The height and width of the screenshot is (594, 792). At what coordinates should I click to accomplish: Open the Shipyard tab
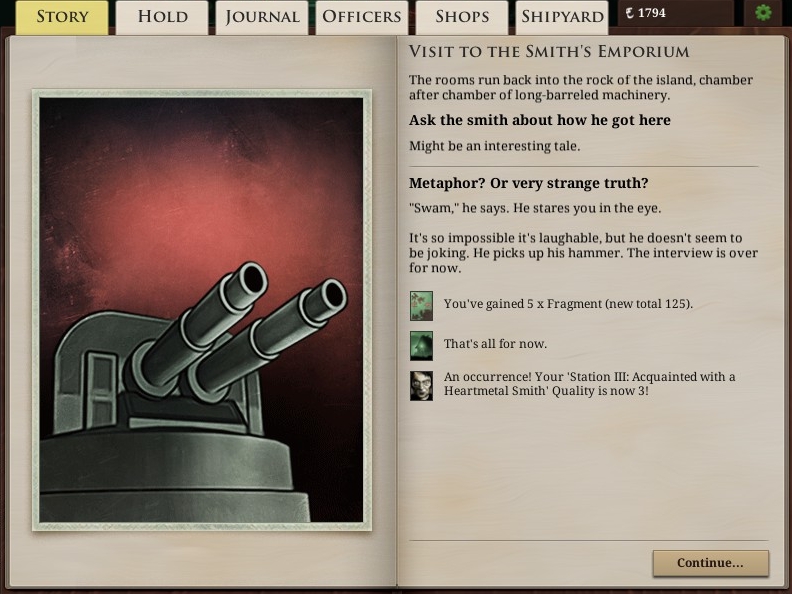tap(562, 17)
